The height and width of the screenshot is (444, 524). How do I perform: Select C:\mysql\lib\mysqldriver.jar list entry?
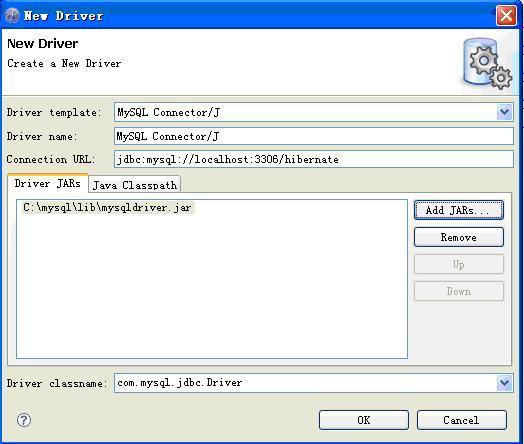107,207
